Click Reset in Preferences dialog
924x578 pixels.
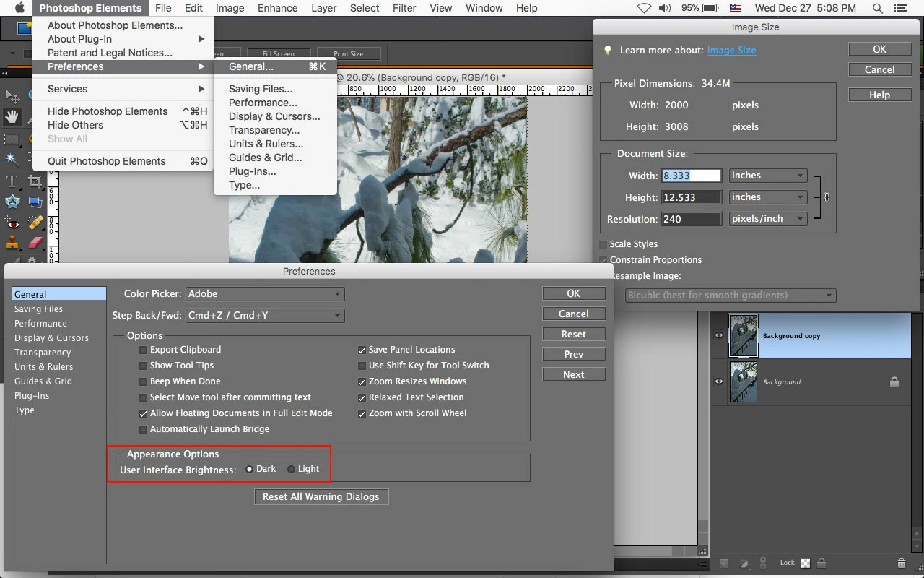pyautogui.click(x=574, y=335)
